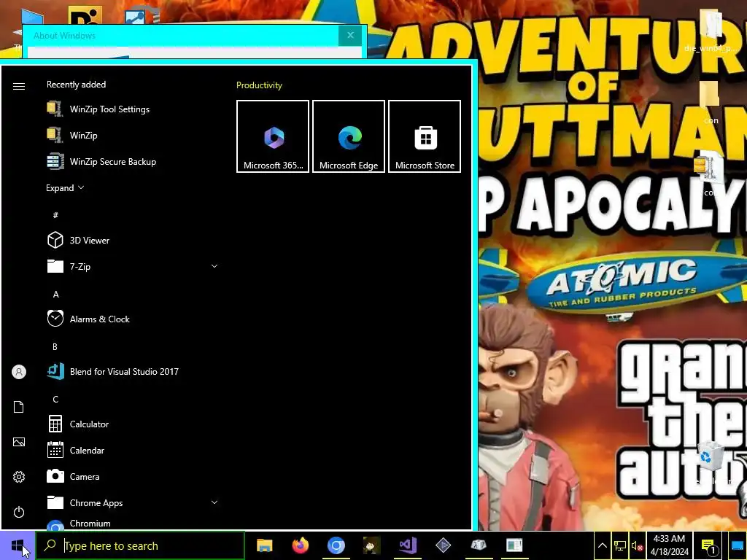Viewport: 747px width, 560px height.
Task: Click the A letter section header
Action: point(55,295)
